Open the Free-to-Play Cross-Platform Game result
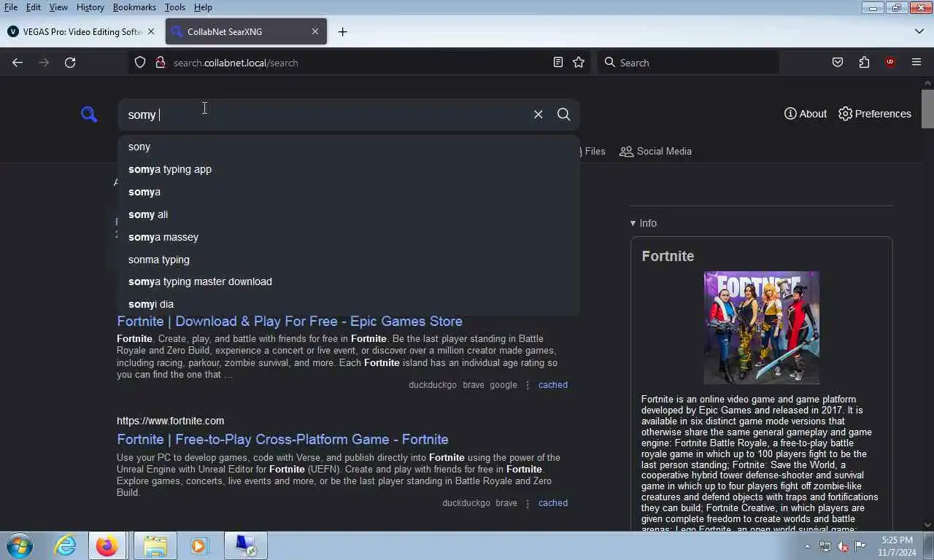The height and width of the screenshot is (560, 934). 282,439
